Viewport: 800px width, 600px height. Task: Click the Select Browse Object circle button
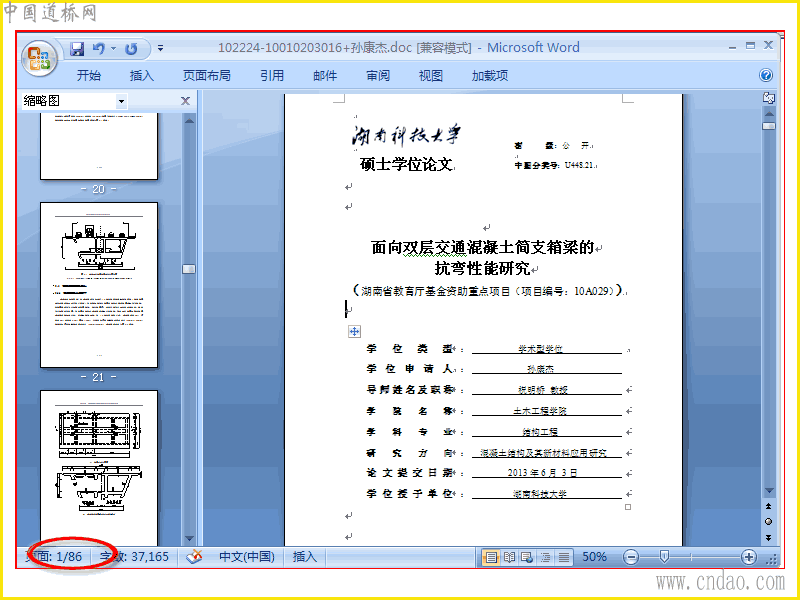coord(768,521)
